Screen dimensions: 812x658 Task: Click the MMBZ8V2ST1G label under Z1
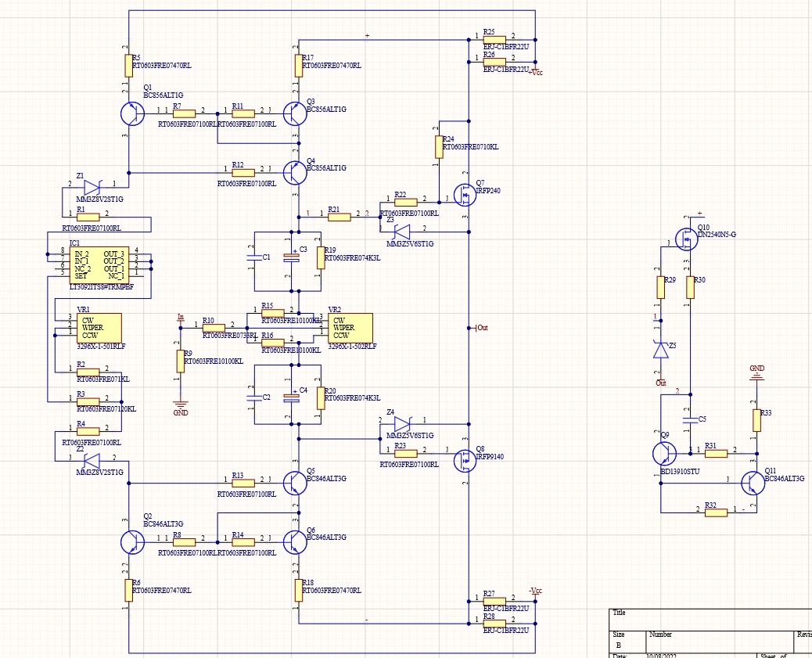100,199
